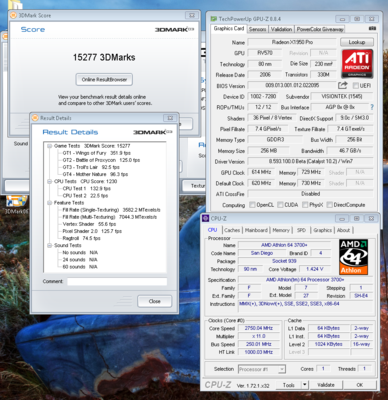Click the OK button in CPU-Z
Screen dimensions: 388x400
360,385
